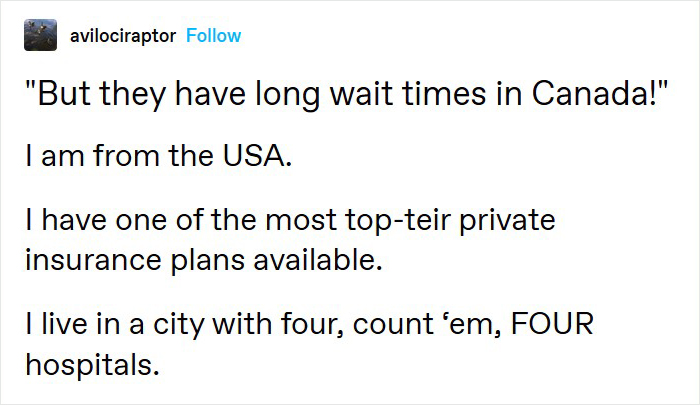
Task: Click the word 'plans' in the post
Action: point(208,261)
